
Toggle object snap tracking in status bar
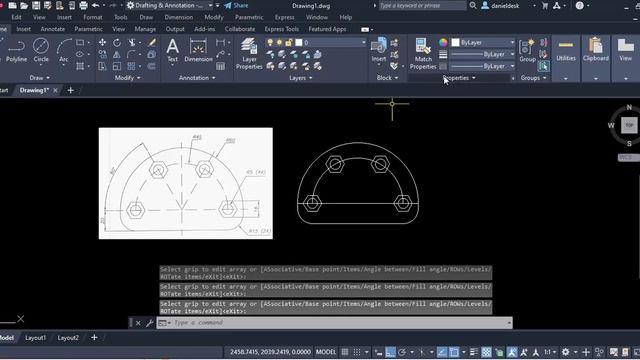point(442,352)
